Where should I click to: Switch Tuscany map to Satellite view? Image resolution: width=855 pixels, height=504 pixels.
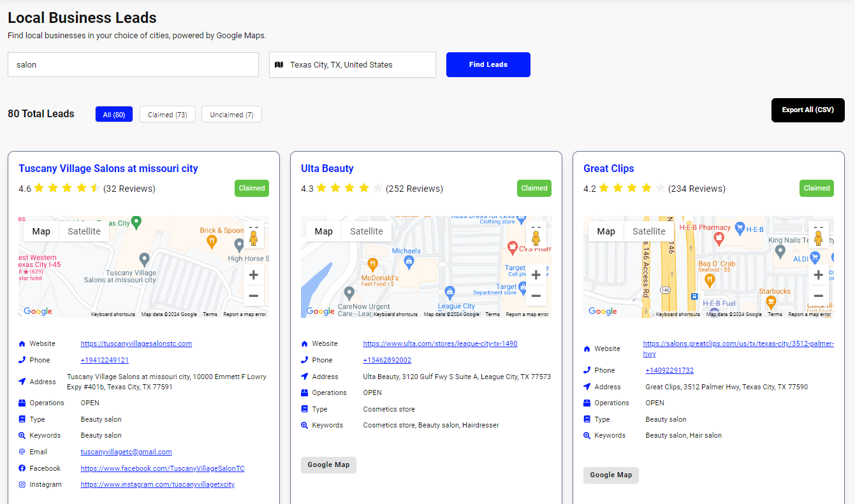pyautogui.click(x=84, y=231)
